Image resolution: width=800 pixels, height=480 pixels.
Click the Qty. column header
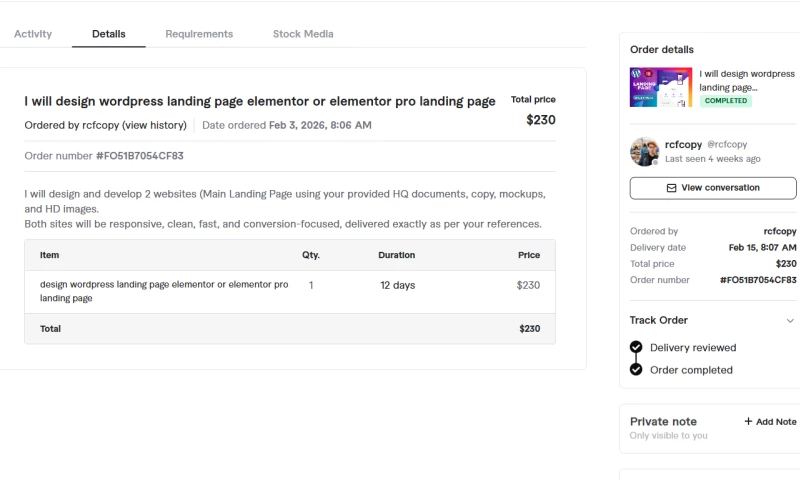pyautogui.click(x=311, y=255)
